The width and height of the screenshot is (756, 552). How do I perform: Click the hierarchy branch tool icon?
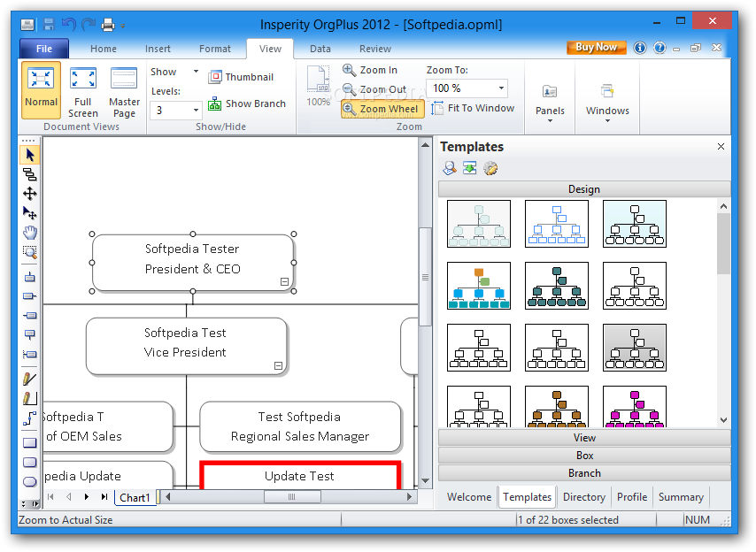click(x=30, y=174)
